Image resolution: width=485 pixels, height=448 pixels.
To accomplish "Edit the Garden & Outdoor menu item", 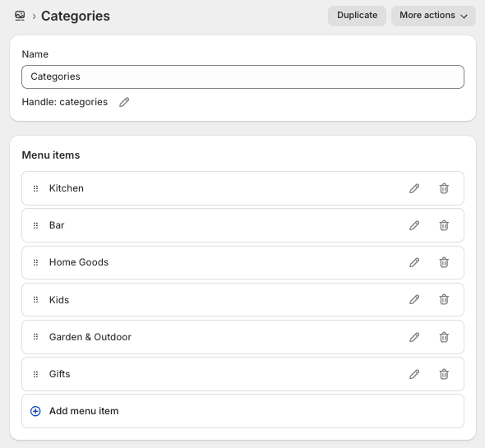I will pyautogui.click(x=414, y=337).
